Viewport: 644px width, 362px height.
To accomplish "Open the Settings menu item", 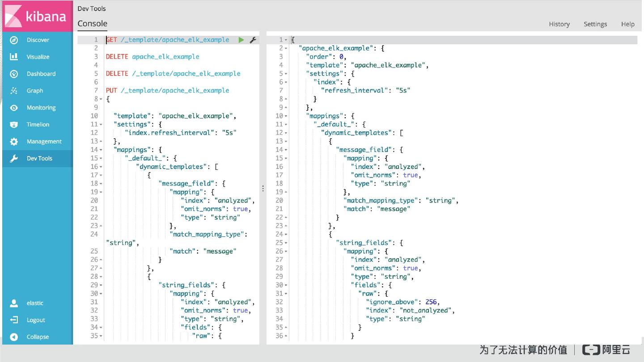I will [x=595, y=24].
